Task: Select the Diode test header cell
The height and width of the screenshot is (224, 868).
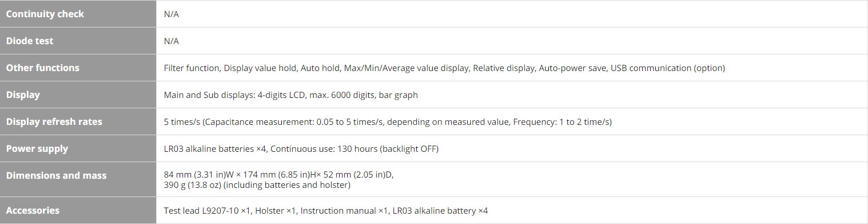Action: (78, 41)
